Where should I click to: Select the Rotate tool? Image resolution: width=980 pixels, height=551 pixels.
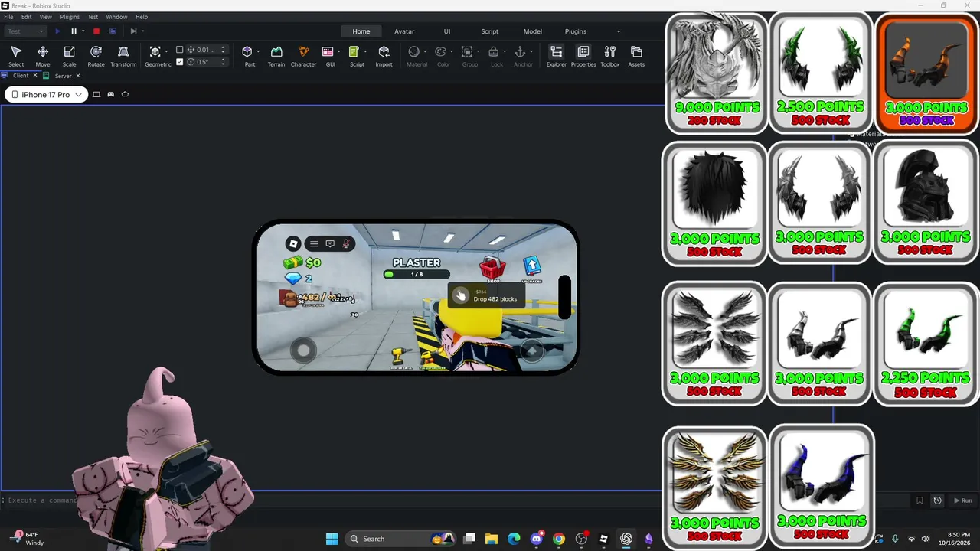[96, 56]
